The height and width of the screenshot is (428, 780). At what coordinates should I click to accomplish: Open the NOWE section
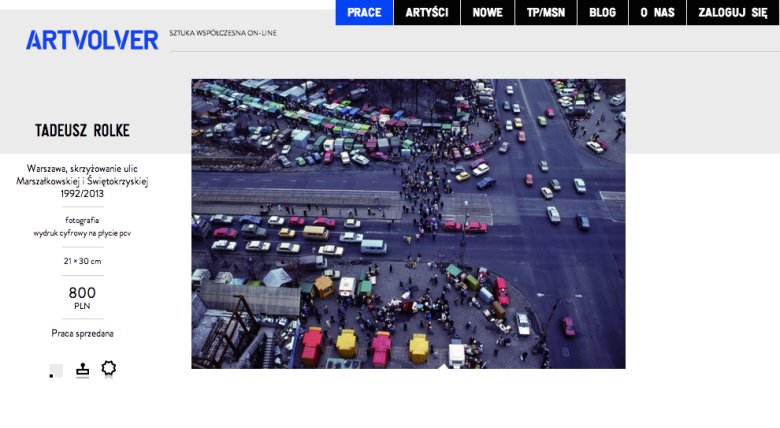point(487,12)
